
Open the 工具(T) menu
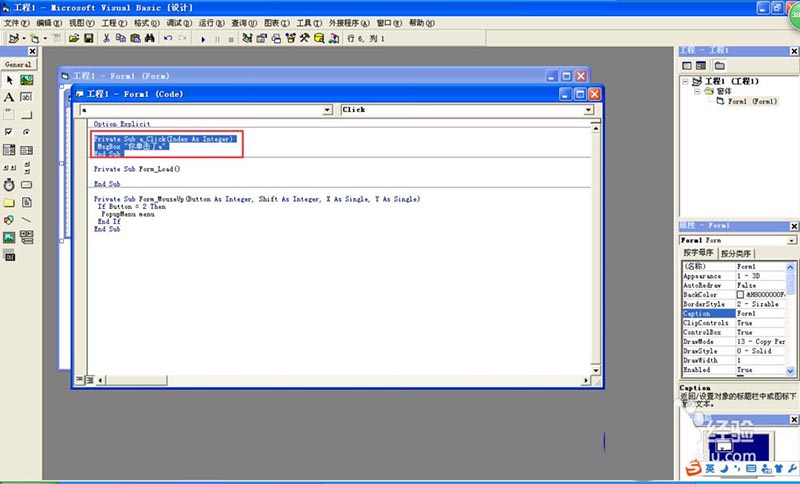click(309, 23)
